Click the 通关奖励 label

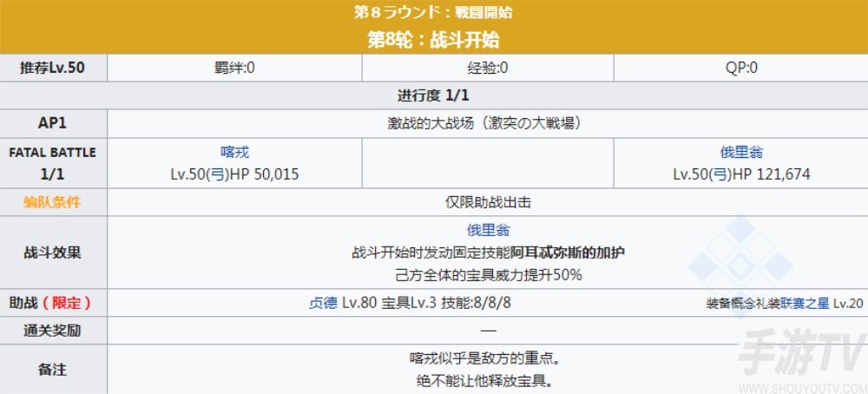coord(53,331)
